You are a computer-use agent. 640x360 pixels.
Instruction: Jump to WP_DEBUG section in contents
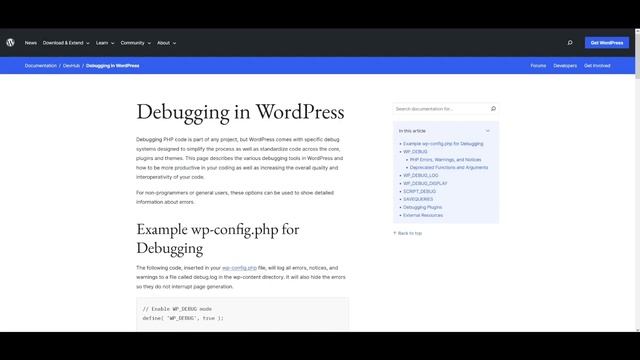(x=415, y=151)
